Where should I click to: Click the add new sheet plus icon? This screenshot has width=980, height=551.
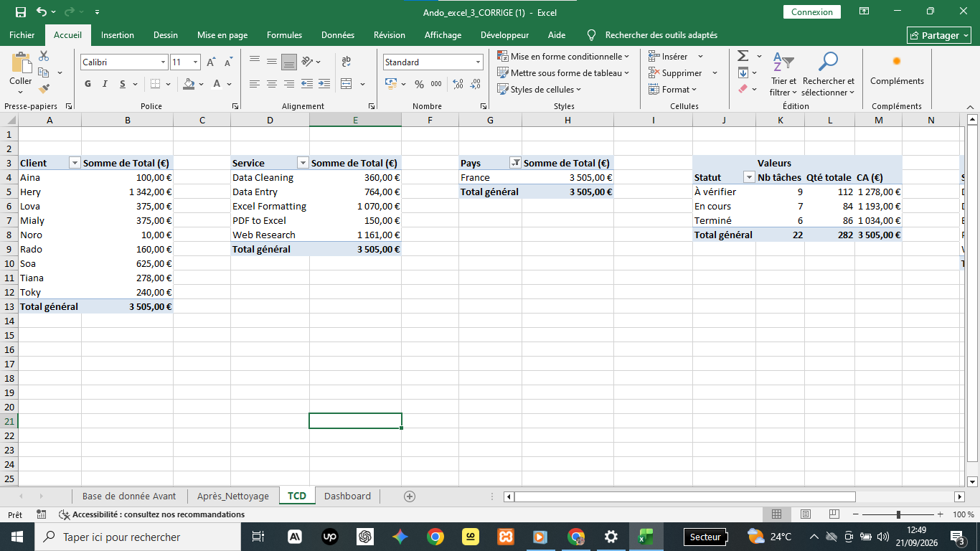(x=410, y=496)
